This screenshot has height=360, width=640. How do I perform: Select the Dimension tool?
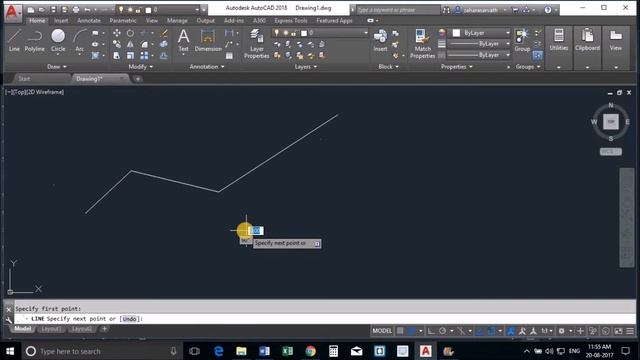[208, 40]
